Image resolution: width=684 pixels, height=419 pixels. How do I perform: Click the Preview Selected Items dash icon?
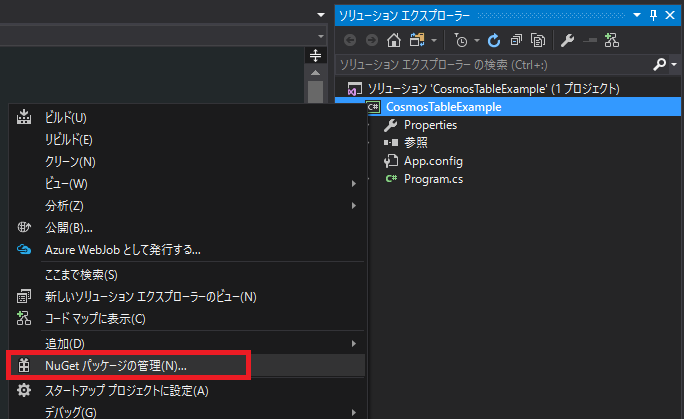coord(590,41)
